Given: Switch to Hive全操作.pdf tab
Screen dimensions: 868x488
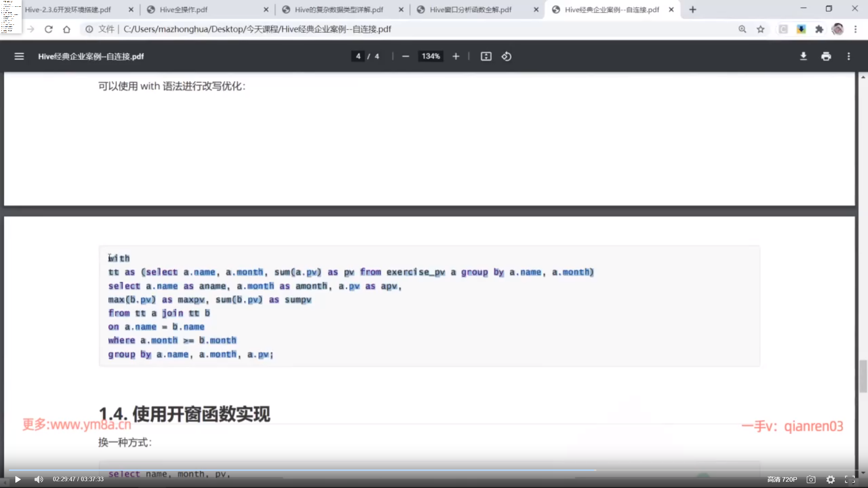Looking at the screenshot, I should (x=183, y=9).
